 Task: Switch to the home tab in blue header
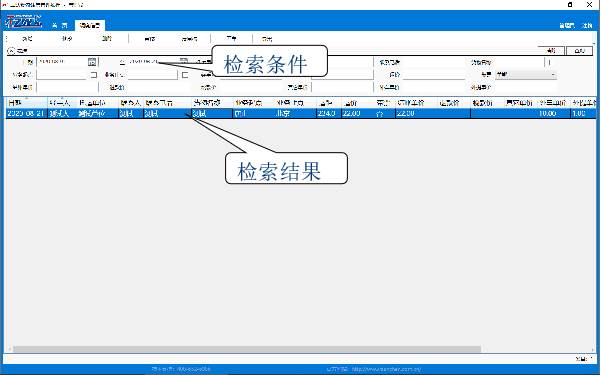coord(60,25)
